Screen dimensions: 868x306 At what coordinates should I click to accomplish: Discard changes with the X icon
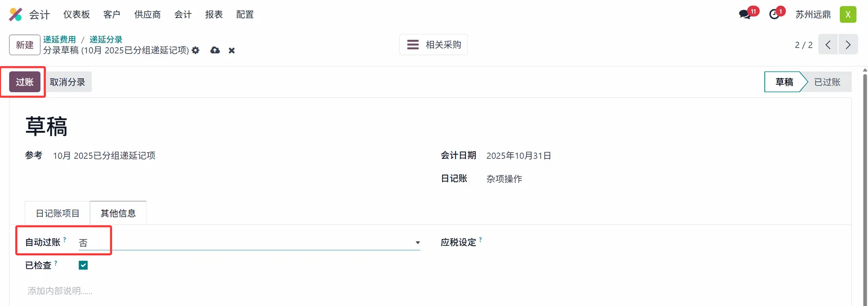click(231, 50)
